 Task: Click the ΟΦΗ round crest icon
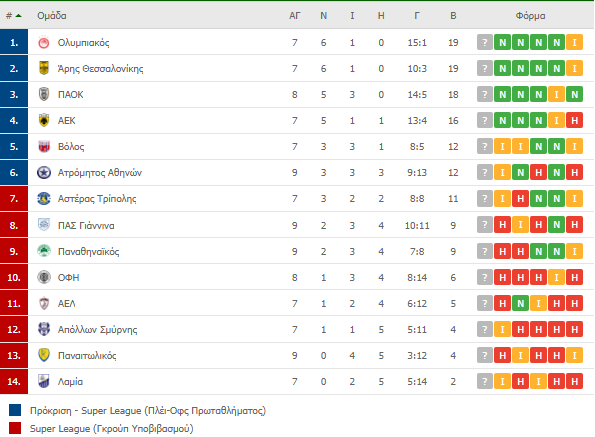44,277
